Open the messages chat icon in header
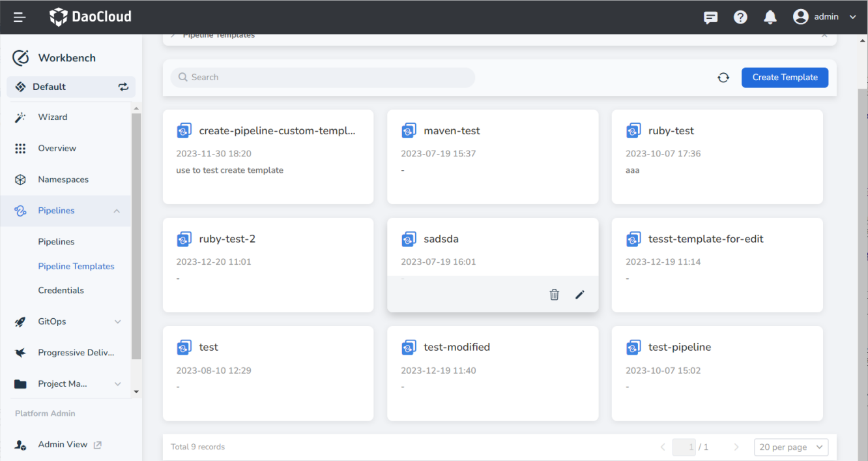Screen dimensions: 868x461 pyautogui.click(x=710, y=18)
